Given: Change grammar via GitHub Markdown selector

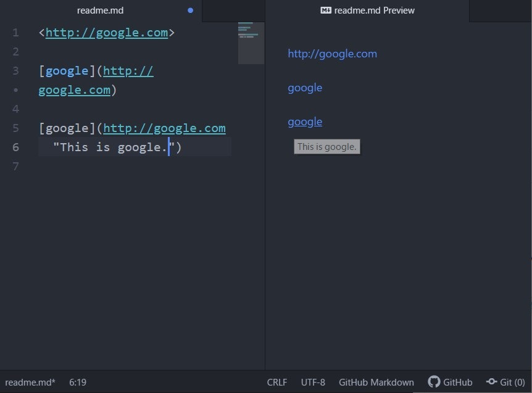Looking at the screenshot, I should pyautogui.click(x=376, y=383).
